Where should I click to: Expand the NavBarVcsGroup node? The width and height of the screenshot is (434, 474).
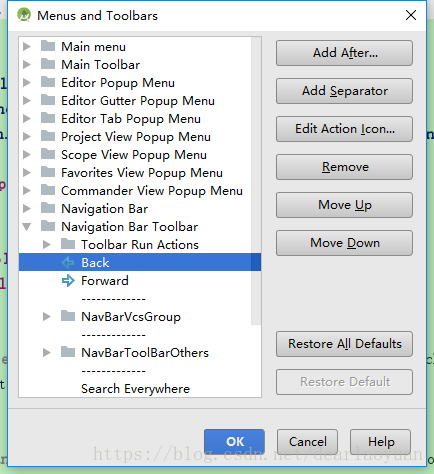click(47, 316)
